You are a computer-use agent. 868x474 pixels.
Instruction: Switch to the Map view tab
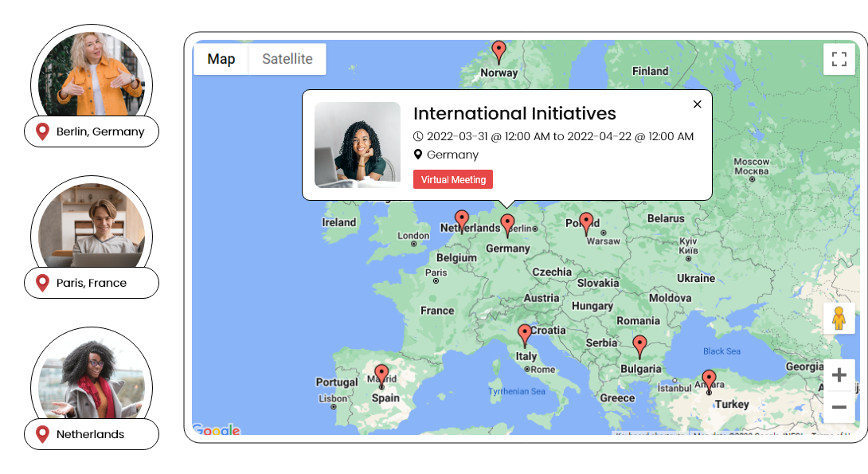coord(221,58)
